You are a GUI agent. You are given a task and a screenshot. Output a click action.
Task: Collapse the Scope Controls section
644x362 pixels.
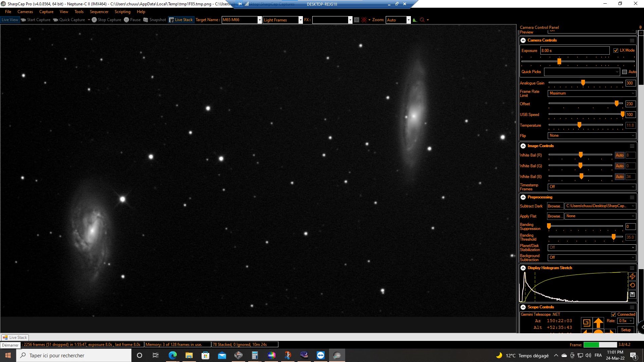[523, 307]
